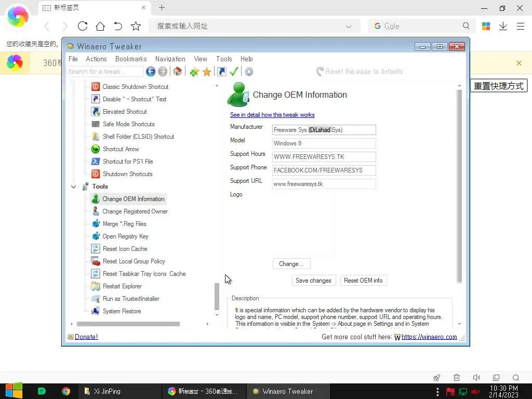Click Reset OEM info button
Viewport: 532px width, 399px height.
tap(363, 281)
